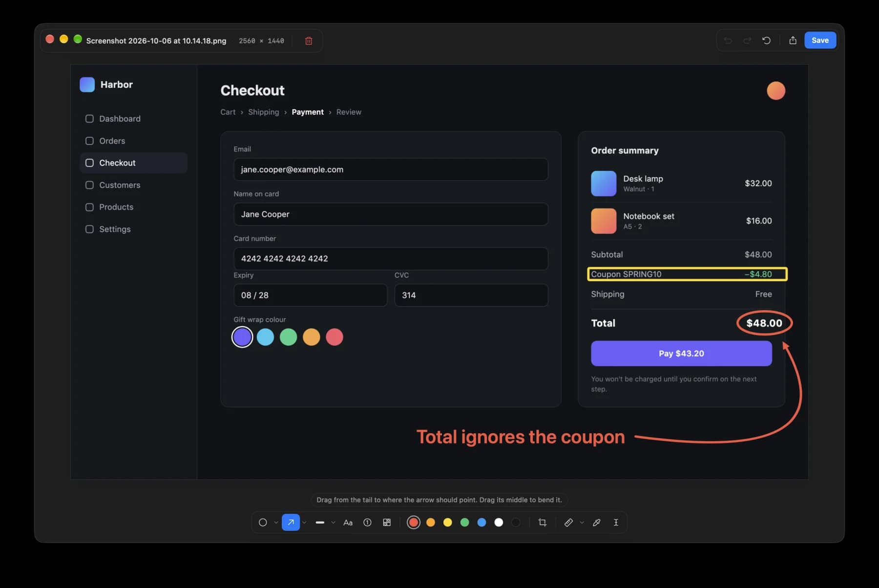
Task: Choose the red annotation color in the toolbar
Action: click(x=414, y=523)
